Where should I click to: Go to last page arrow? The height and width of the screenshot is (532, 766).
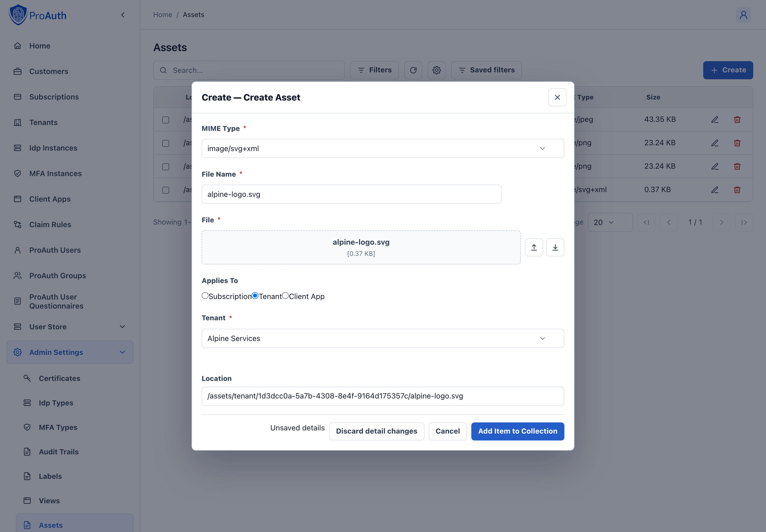(744, 222)
